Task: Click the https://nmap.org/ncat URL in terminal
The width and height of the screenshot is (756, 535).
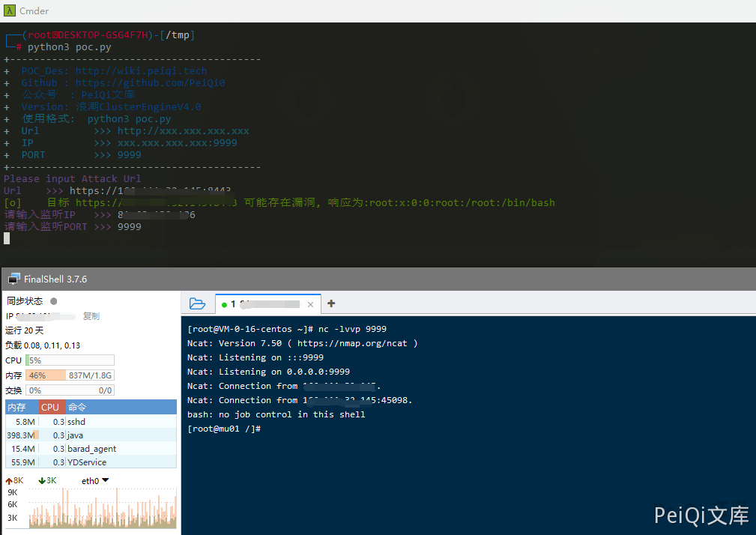Action: 352,343
